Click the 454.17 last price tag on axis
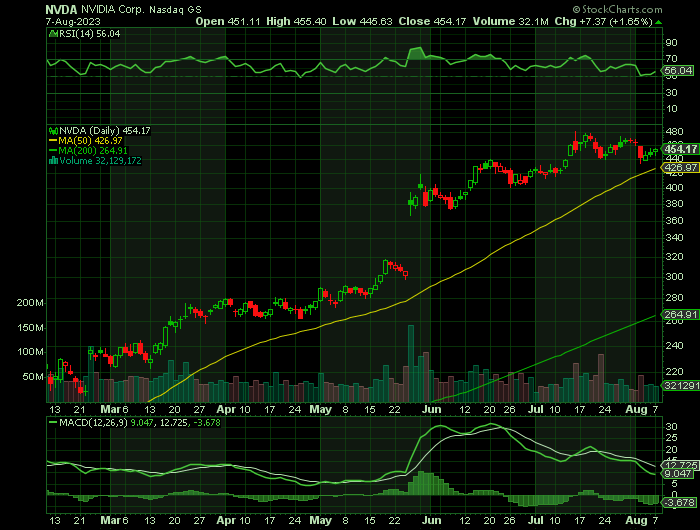Image resolution: width=700 pixels, height=530 pixels. (x=681, y=149)
